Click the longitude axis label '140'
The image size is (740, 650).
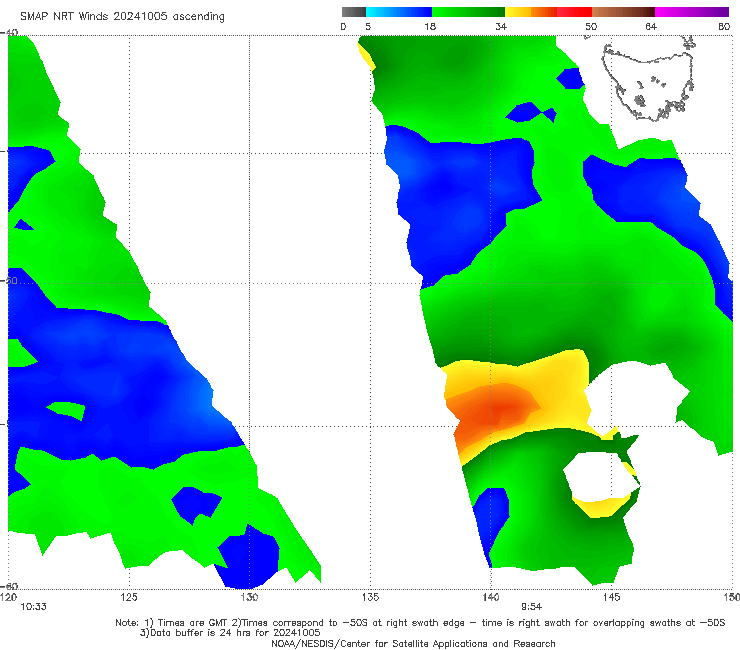tap(491, 597)
